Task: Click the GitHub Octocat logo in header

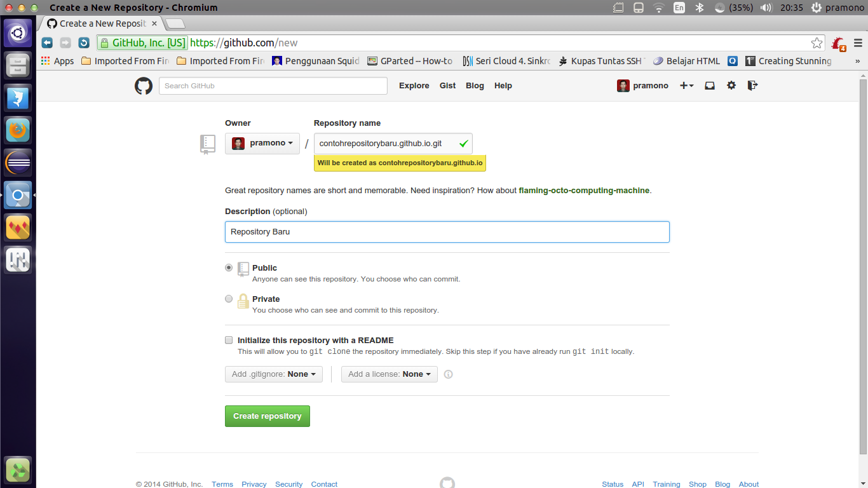Action: click(x=144, y=86)
